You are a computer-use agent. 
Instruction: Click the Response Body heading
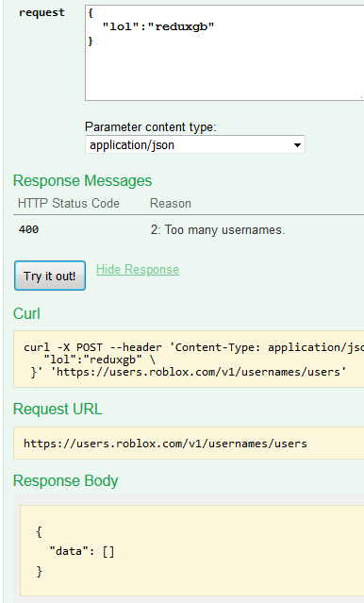65,480
